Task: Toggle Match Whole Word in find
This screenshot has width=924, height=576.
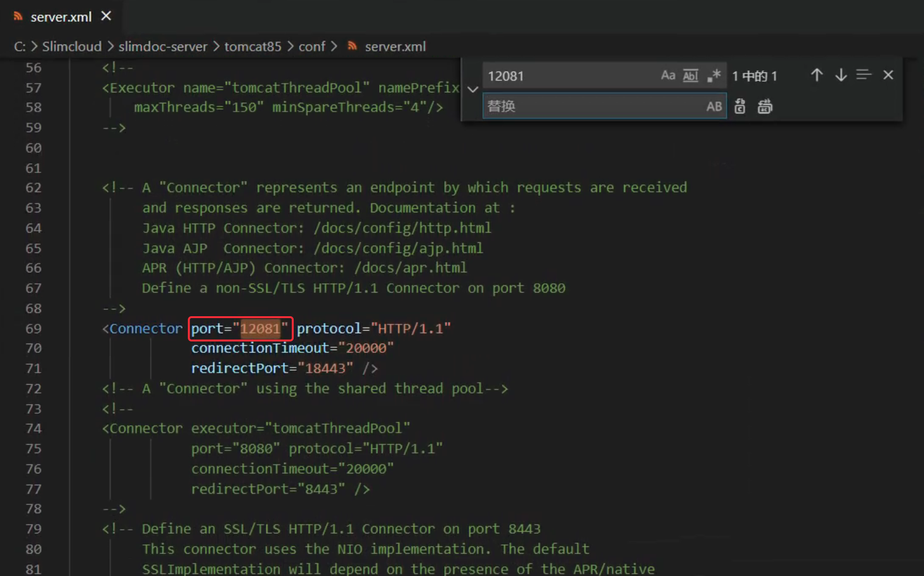Action: point(690,75)
